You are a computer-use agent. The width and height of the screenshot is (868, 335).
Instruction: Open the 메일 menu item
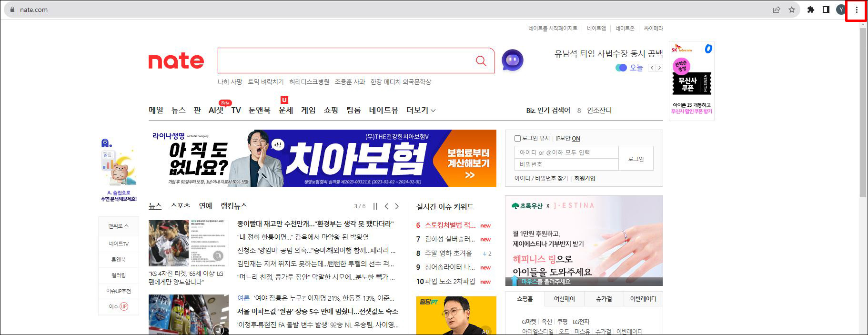tap(156, 110)
